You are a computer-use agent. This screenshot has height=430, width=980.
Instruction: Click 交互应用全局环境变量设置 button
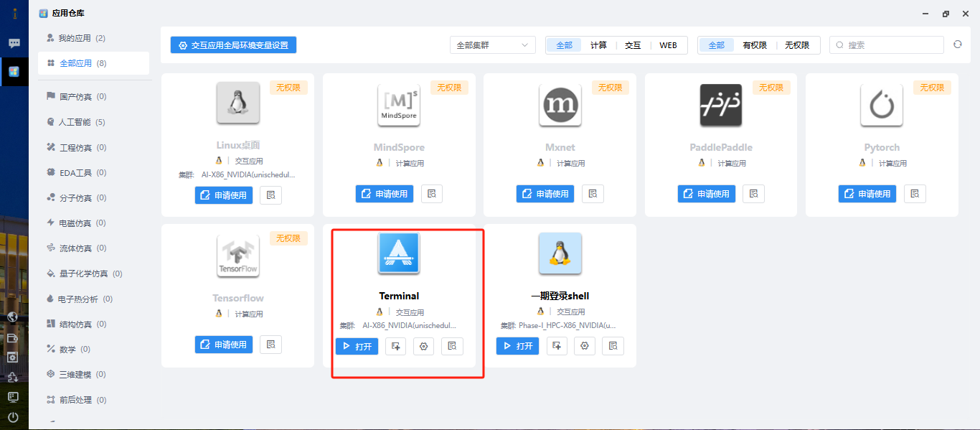233,45
